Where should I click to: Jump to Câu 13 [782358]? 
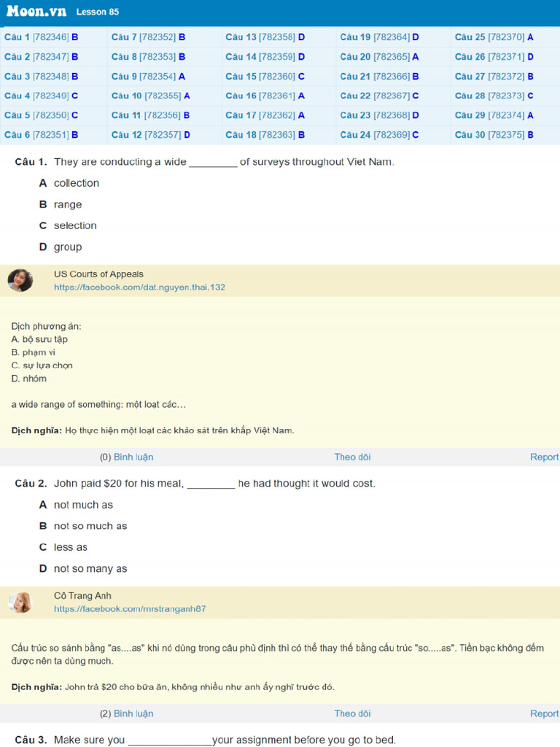point(265,37)
